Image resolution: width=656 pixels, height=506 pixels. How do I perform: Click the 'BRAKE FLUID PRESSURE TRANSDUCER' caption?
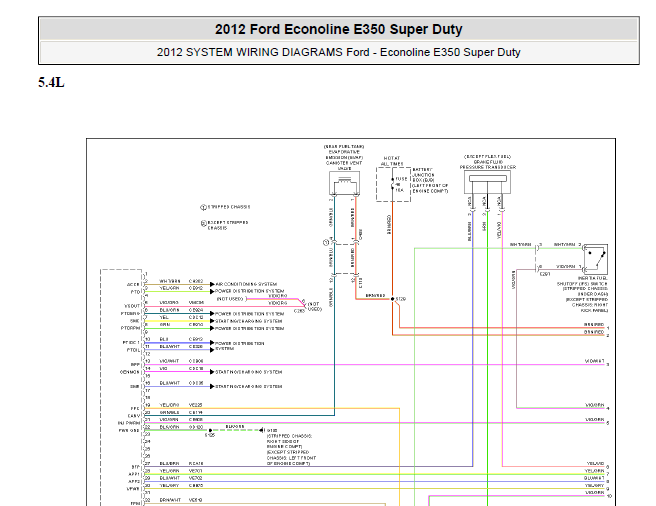tap(488, 162)
